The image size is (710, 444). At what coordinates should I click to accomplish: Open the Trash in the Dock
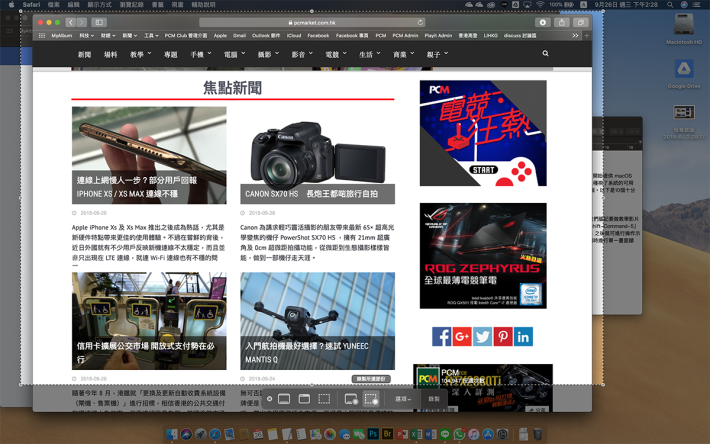pos(537,434)
